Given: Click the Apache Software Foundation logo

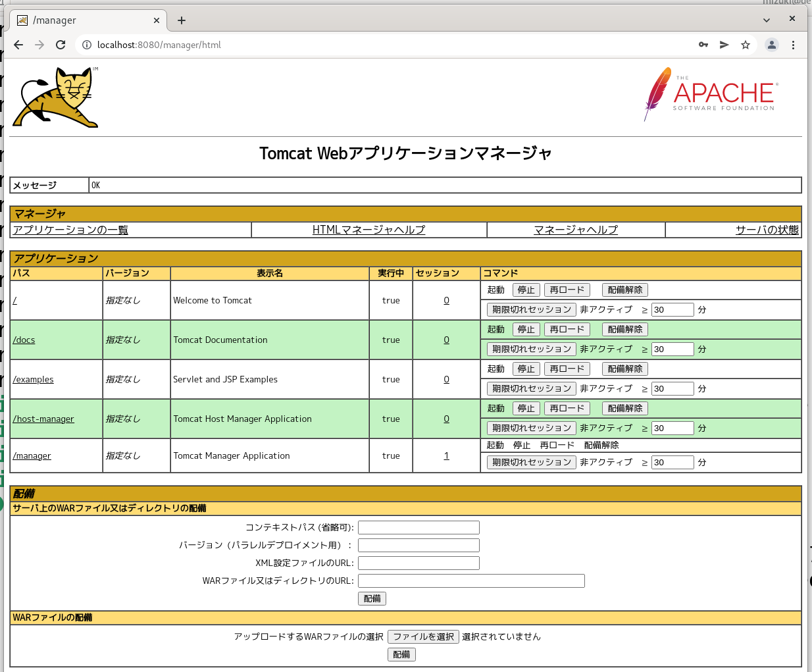Looking at the screenshot, I should pos(711,94).
